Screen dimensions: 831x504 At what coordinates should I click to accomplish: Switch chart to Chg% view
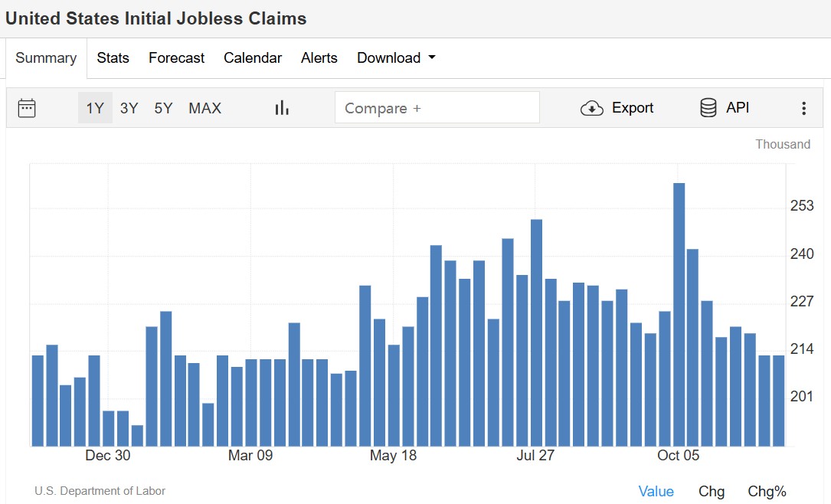click(767, 491)
